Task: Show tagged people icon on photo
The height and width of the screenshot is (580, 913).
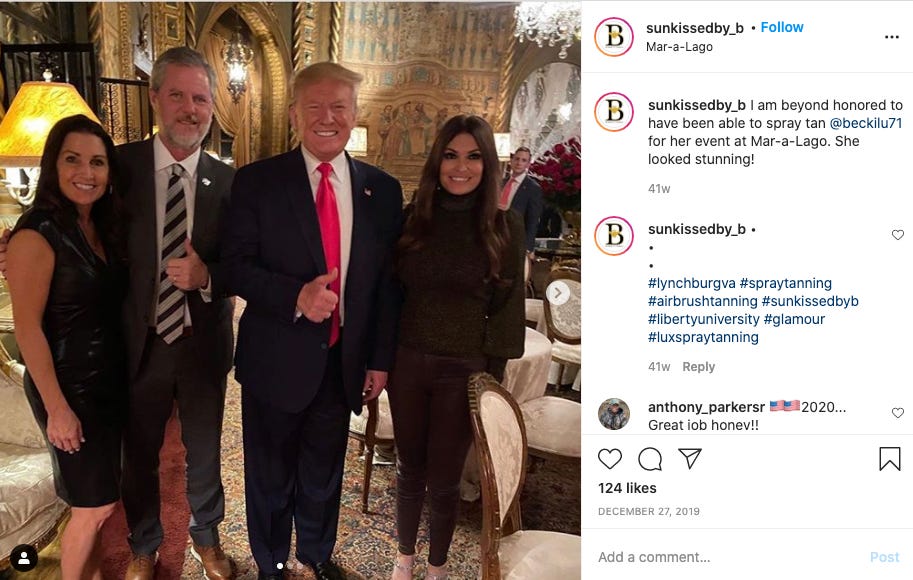Action: click(x=24, y=558)
